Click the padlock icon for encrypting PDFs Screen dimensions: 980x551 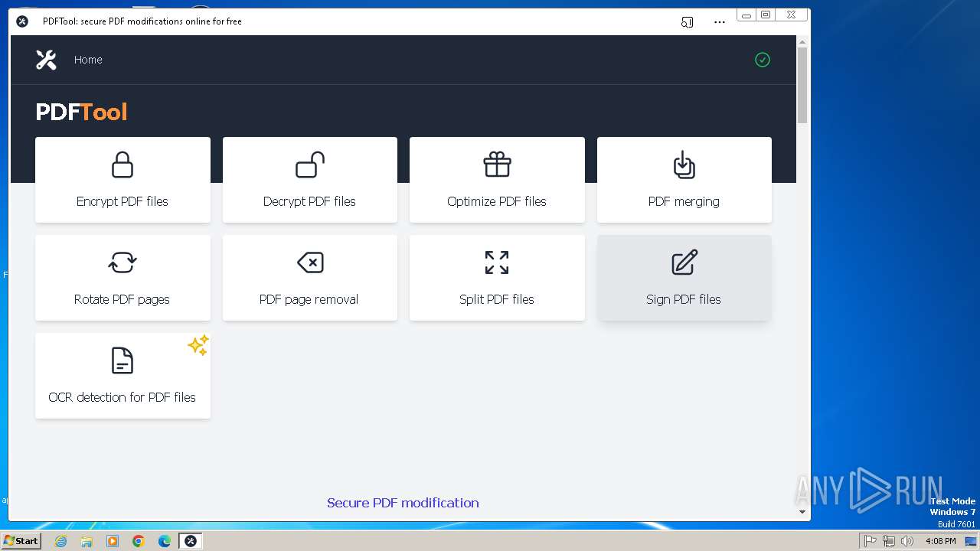122,165
